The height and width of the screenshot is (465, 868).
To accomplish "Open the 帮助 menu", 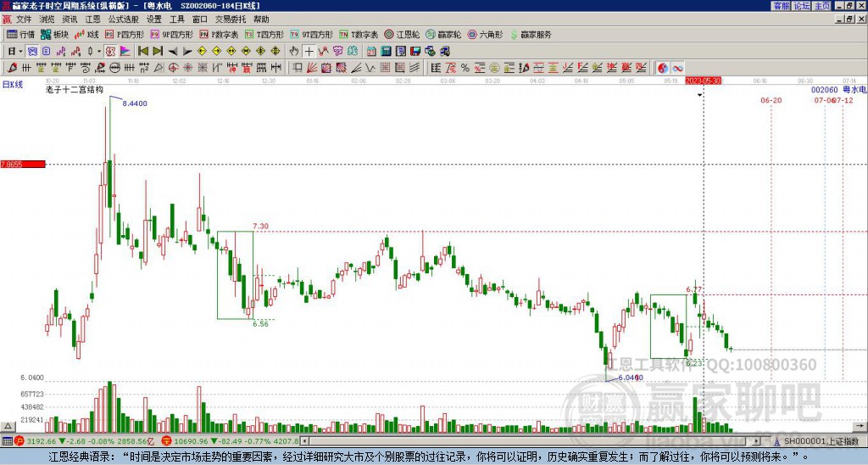I will click(261, 20).
